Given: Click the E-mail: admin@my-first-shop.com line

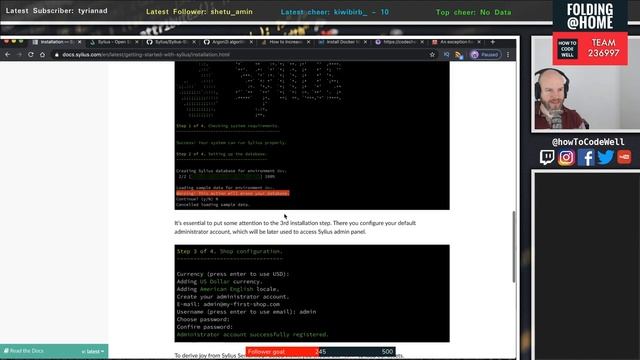Looking at the screenshot, I should pos(228,304).
